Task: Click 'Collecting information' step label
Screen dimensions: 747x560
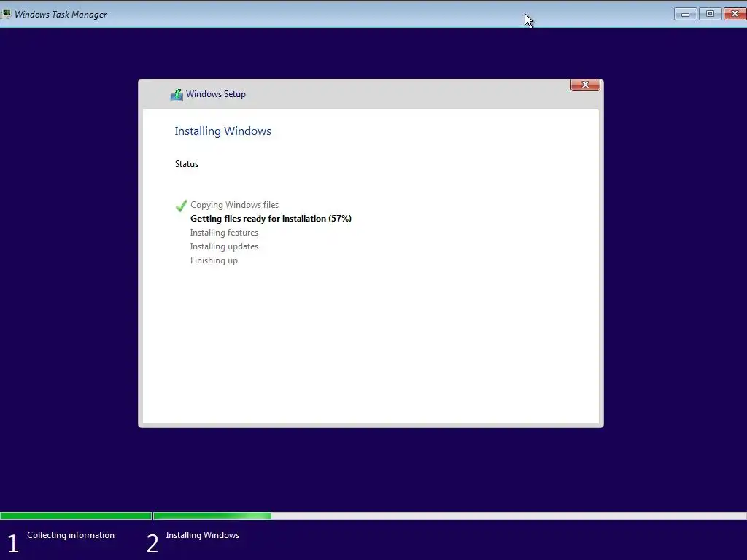Action: [x=71, y=535]
